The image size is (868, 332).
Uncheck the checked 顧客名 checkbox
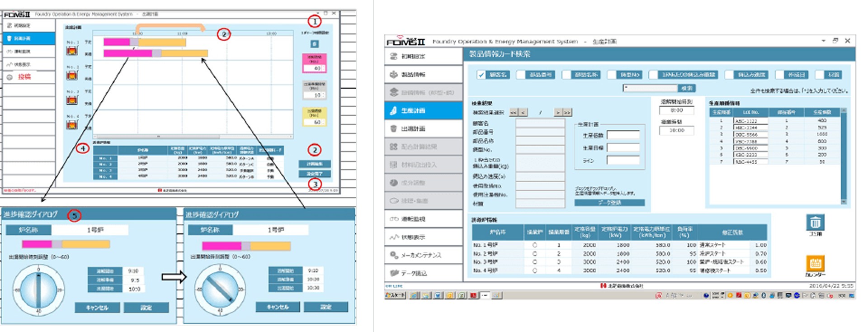click(481, 75)
